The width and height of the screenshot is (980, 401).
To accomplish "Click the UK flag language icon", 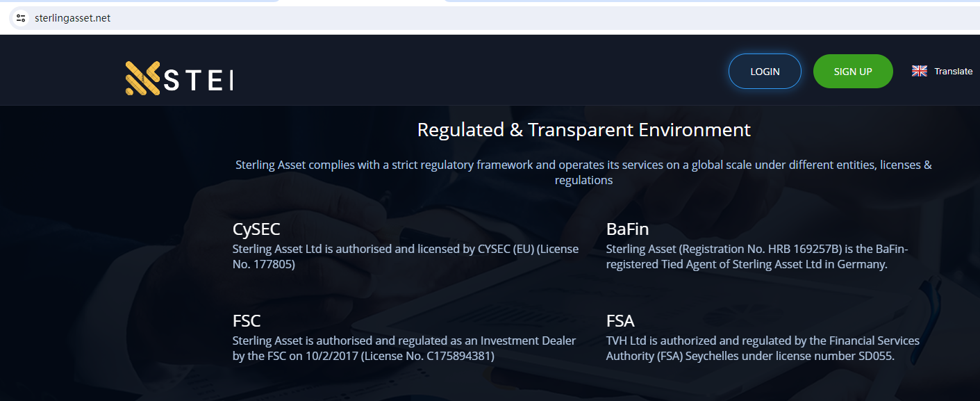I will tap(920, 71).
